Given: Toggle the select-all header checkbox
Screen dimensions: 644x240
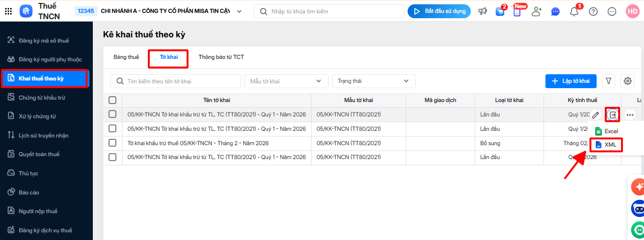Looking at the screenshot, I should (x=112, y=100).
